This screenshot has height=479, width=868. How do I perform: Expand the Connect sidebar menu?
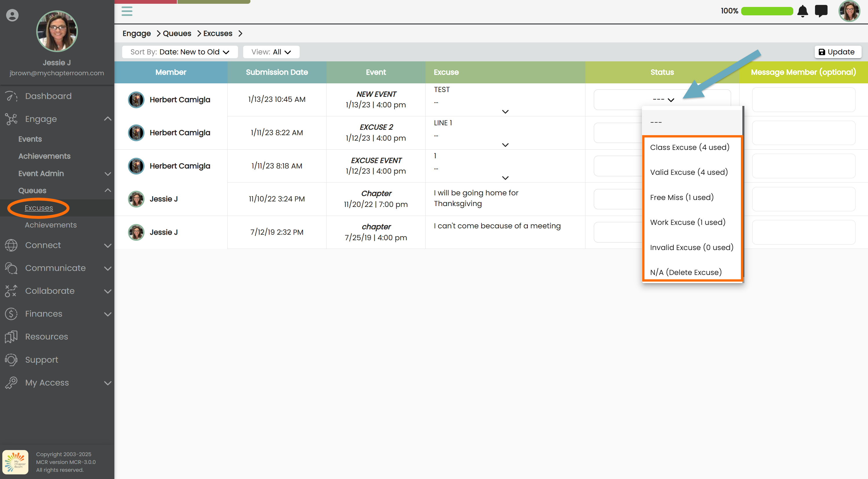click(107, 245)
